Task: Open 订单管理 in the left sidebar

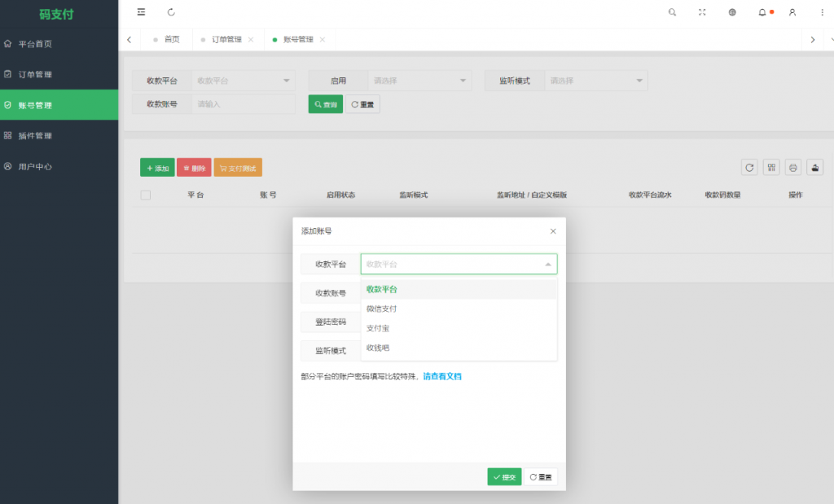Action: pyautogui.click(x=35, y=74)
